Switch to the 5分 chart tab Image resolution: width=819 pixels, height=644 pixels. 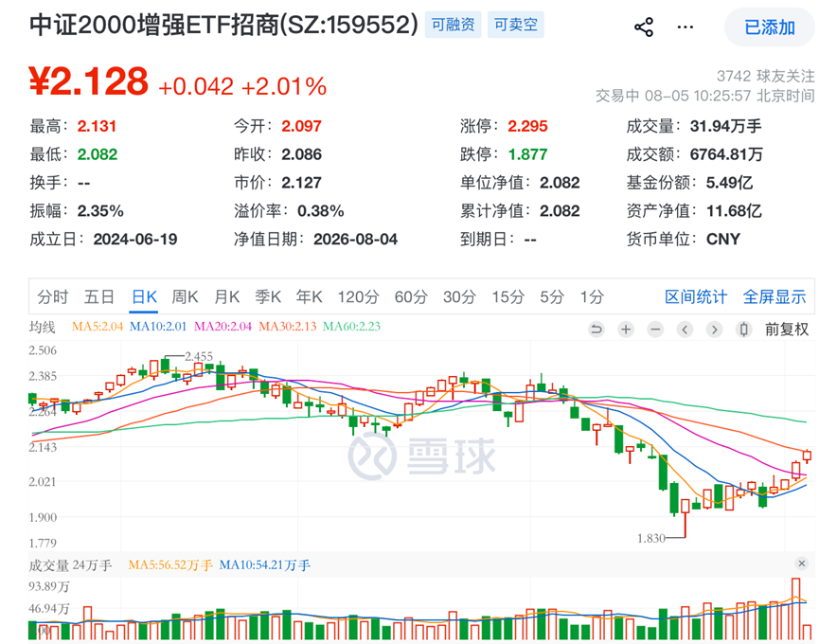tap(552, 296)
